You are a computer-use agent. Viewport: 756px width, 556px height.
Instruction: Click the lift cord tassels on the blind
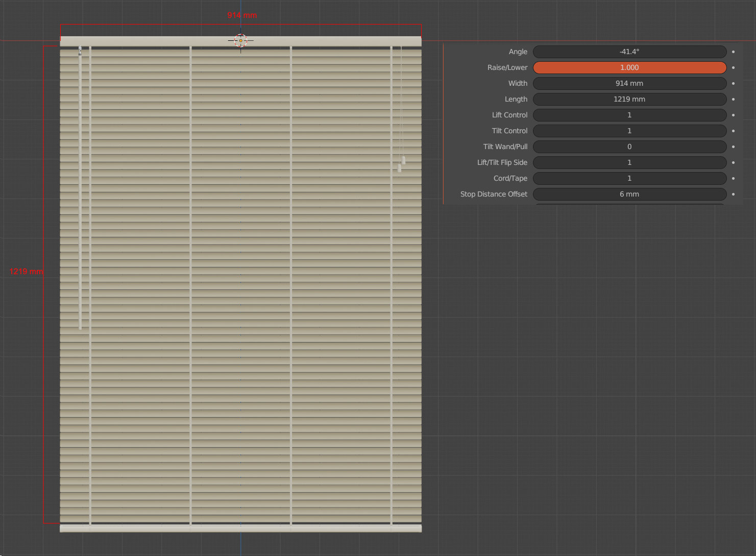coord(401,164)
